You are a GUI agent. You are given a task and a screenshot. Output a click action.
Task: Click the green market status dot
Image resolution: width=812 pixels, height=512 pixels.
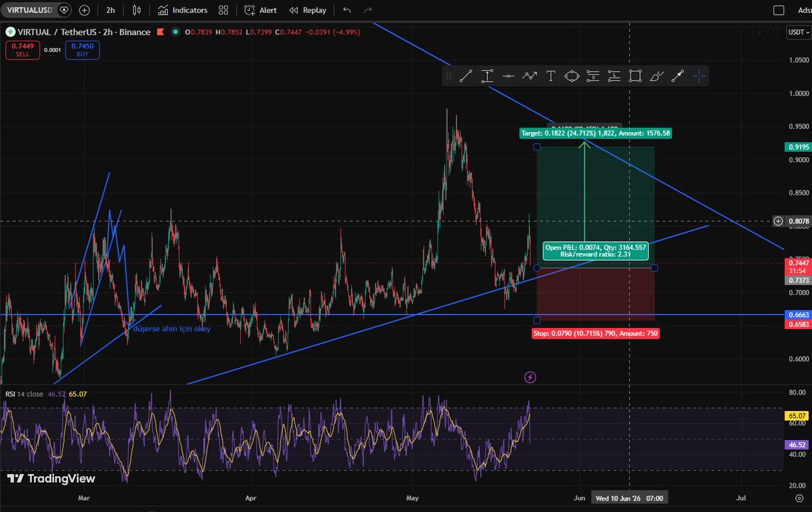tap(177, 32)
